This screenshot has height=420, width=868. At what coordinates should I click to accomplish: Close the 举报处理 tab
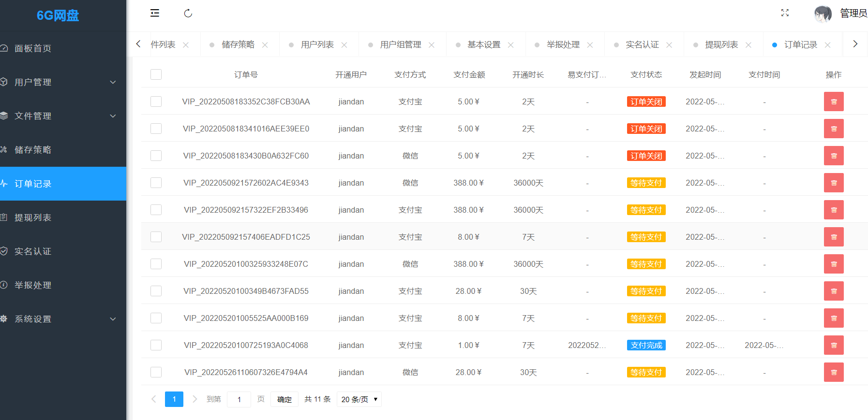pos(590,45)
